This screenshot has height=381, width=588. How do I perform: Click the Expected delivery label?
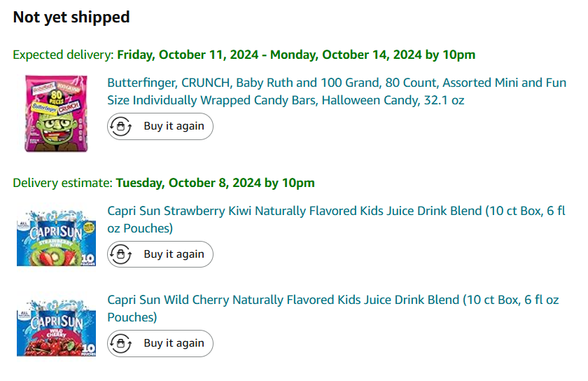point(63,55)
